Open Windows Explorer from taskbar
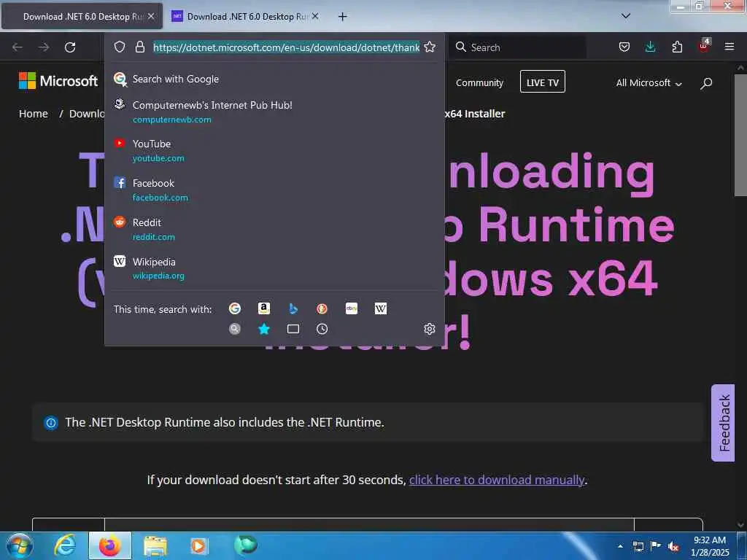This screenshot has height=560, width=747. coord(155,546)
